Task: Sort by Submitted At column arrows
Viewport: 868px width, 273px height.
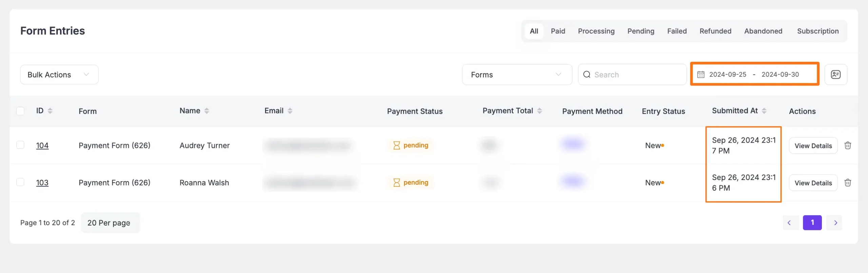Action: (x=764, y=111)
